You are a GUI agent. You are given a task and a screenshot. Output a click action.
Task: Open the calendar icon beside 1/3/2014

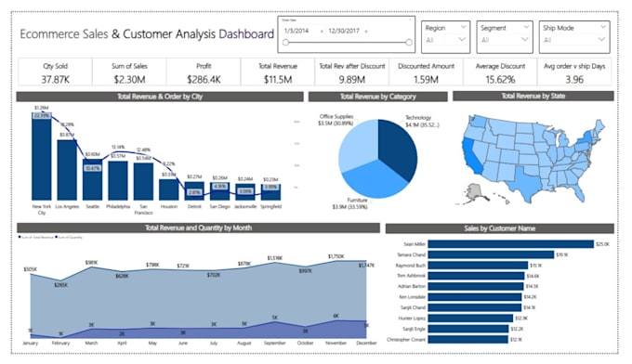(x=322, y=31)
